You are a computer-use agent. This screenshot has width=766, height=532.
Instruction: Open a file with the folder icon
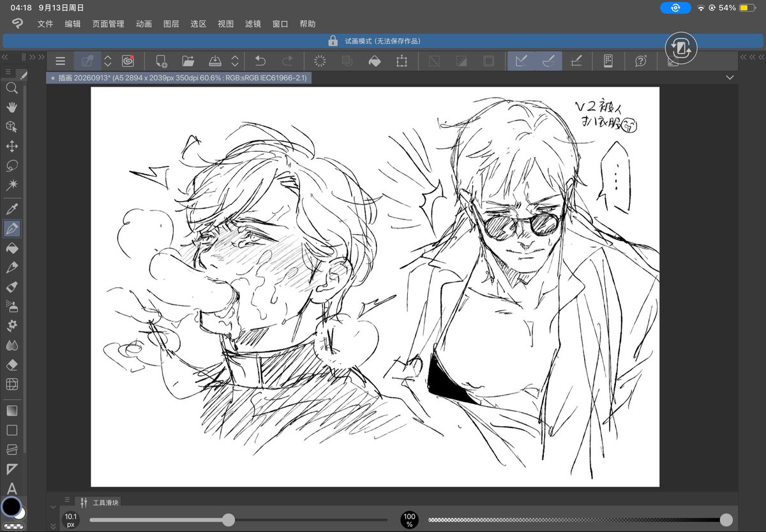(188, 61)
